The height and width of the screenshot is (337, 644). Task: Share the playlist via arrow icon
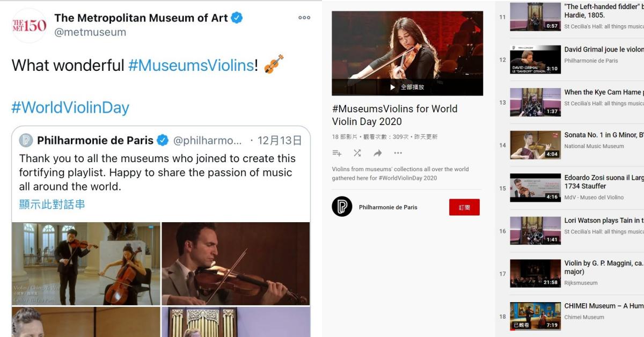coord(377,153)
